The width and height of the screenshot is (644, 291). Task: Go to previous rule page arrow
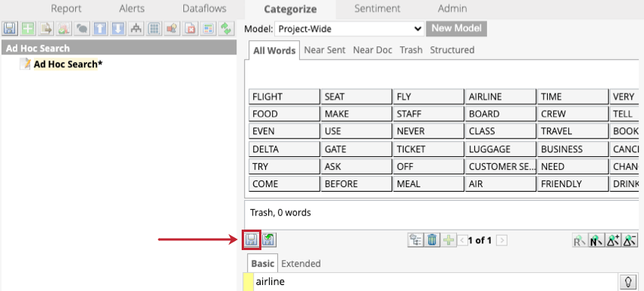click(x=462, y=240)
